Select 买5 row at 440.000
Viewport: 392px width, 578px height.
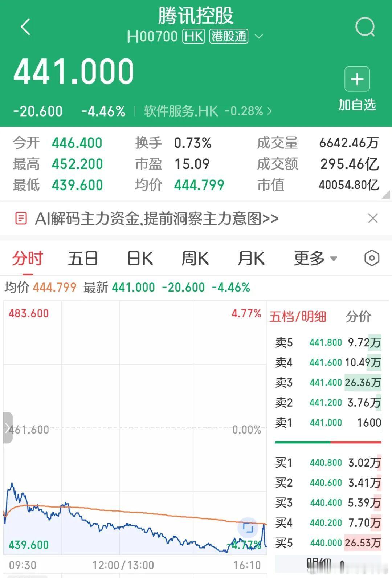[328, 542]
